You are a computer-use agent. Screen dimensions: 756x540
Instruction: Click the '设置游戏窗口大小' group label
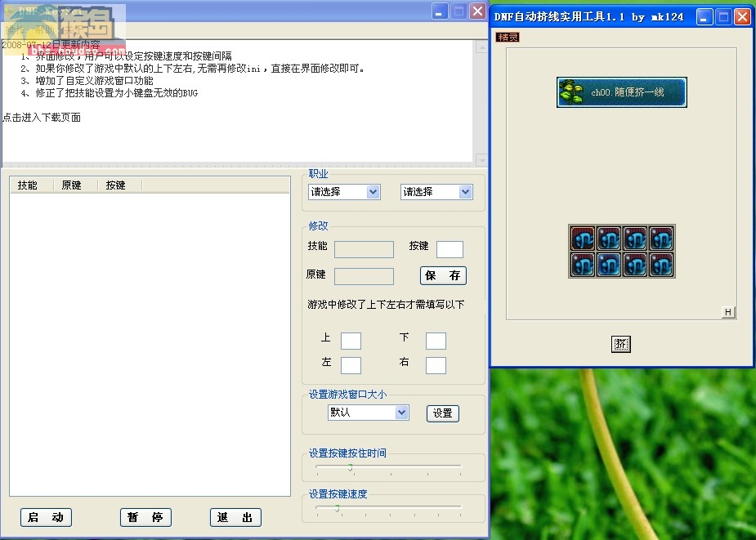[x=347, y=395]
